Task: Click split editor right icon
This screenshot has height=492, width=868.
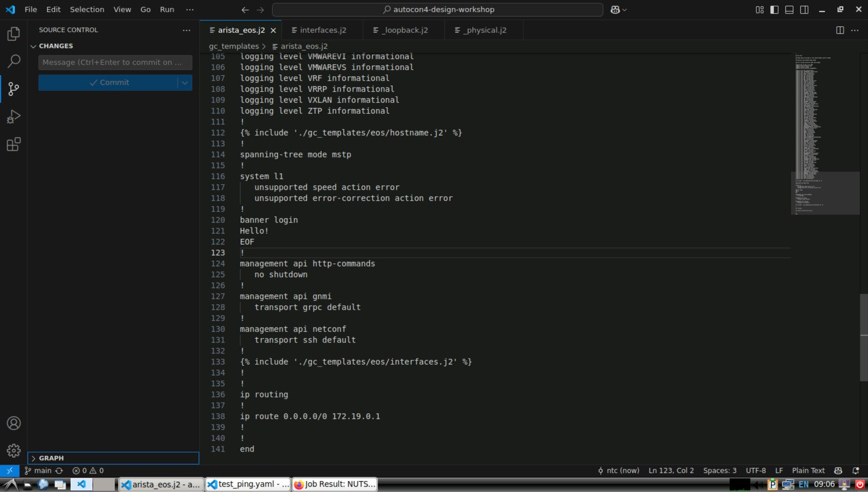Action: pyautogui.click(x=840, y=30)
